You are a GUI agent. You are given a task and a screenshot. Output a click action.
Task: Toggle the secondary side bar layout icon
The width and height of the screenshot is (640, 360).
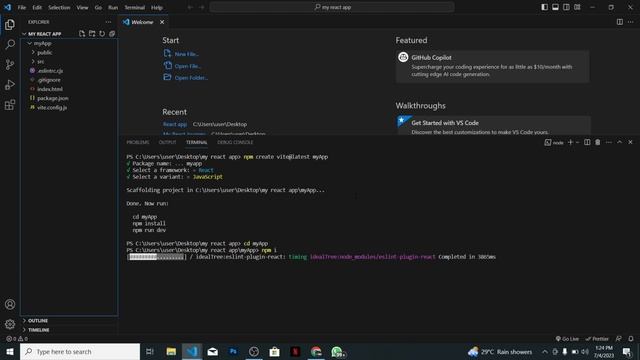(566, 7)
